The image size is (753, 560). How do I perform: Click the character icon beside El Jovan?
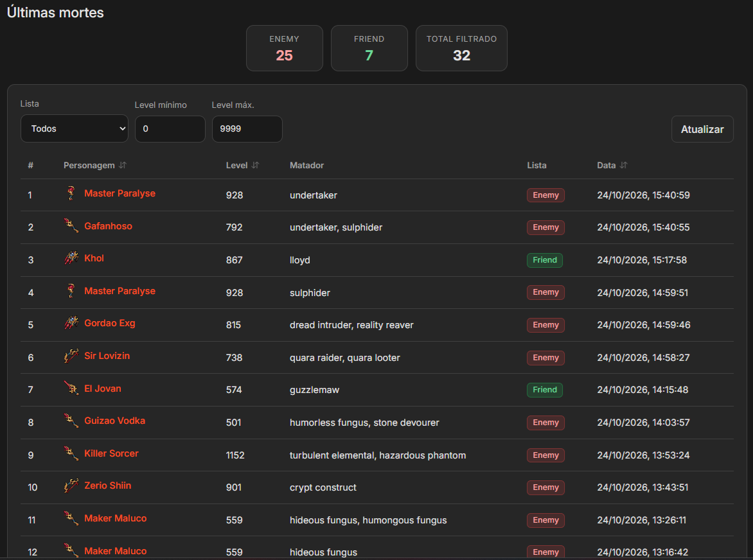[x=71, y=388]
